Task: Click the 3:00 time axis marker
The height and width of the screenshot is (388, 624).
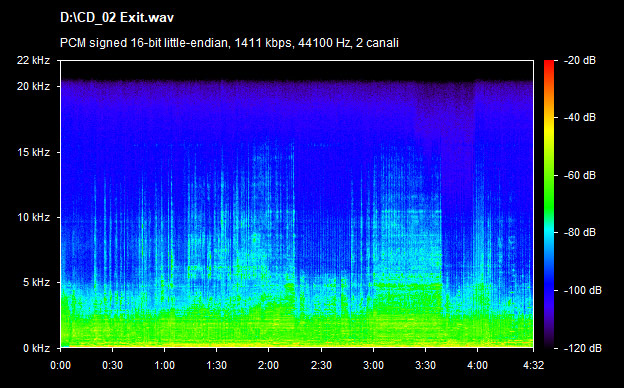Action: (373, 365)
